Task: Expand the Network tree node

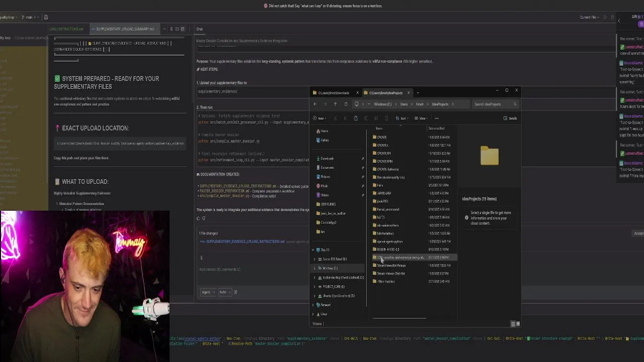Action: click(x=312, y=305)
